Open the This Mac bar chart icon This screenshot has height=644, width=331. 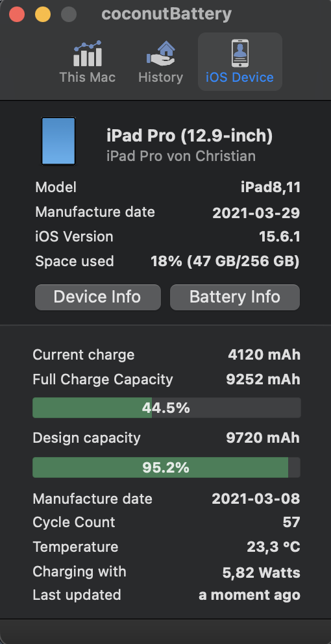coord(88,53)
